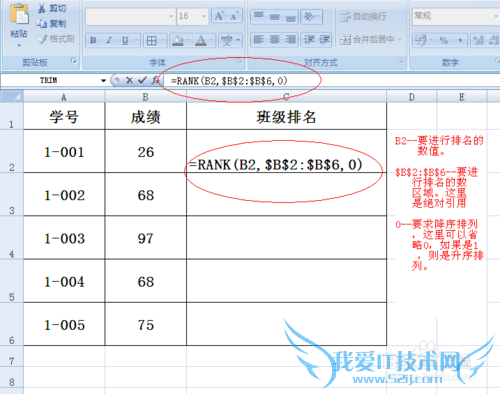Increase decimal places
This screenshot has height=394, width=500.
[x=478, y=40]
